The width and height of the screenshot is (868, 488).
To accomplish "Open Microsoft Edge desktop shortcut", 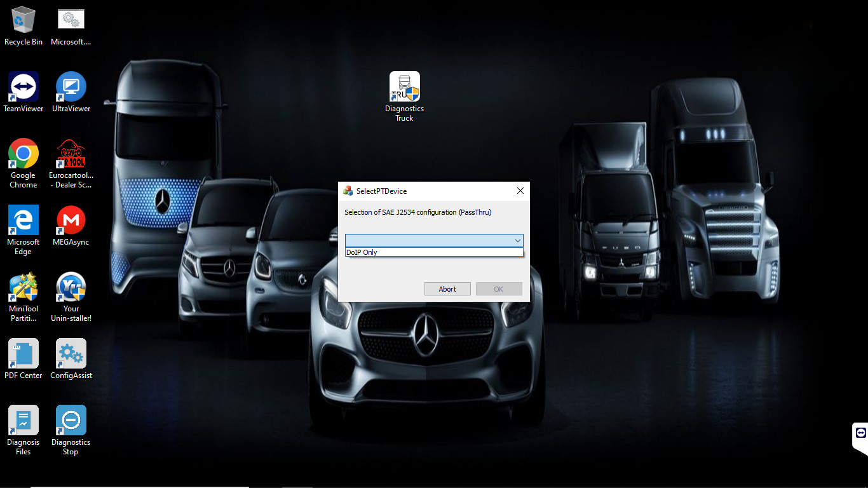I will tap(24, 220).
